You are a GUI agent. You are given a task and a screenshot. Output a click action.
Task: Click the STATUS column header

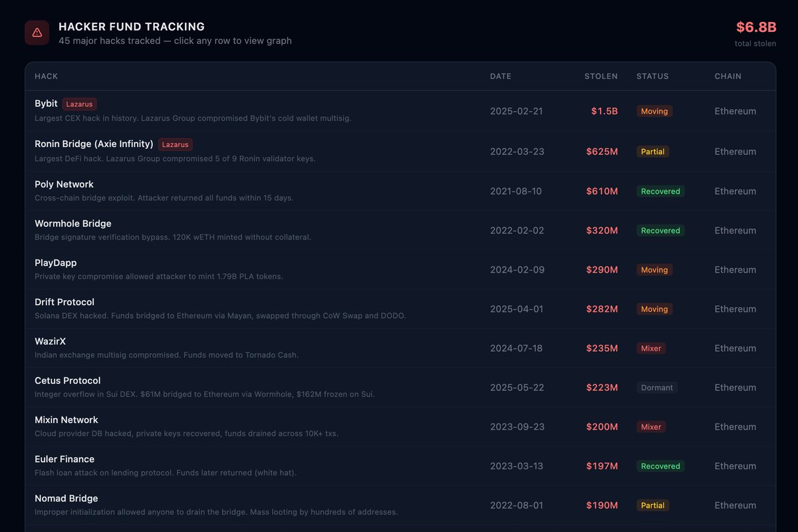tap(652, 76)
